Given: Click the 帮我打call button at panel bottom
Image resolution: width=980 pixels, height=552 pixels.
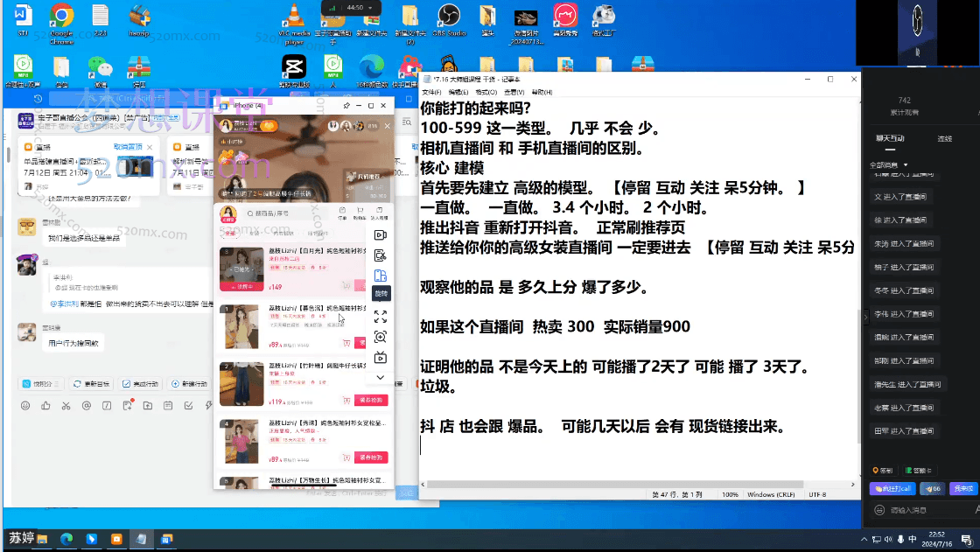Looking at the screenshot, I should coord(892,488).
